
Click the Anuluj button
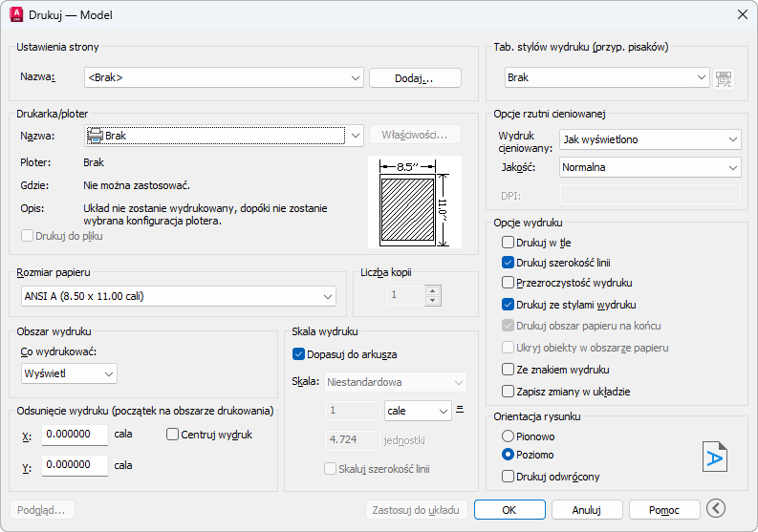coord(586,509)
